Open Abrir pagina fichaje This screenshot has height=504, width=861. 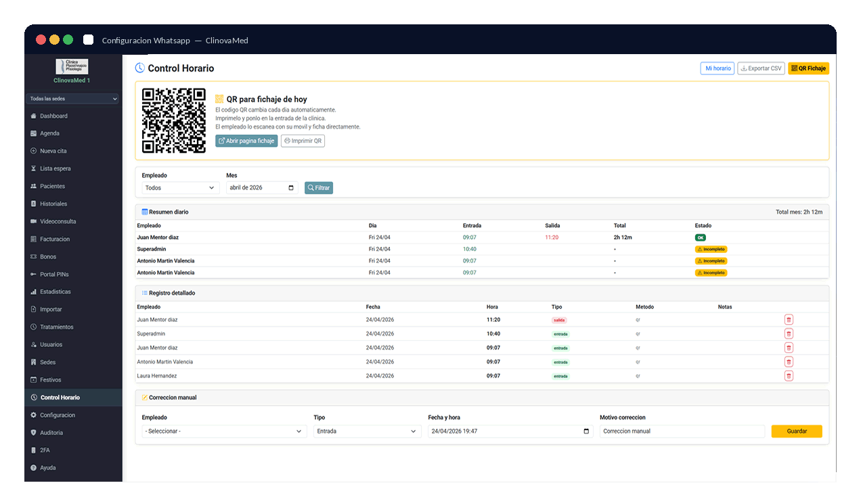tap(246, 141)
